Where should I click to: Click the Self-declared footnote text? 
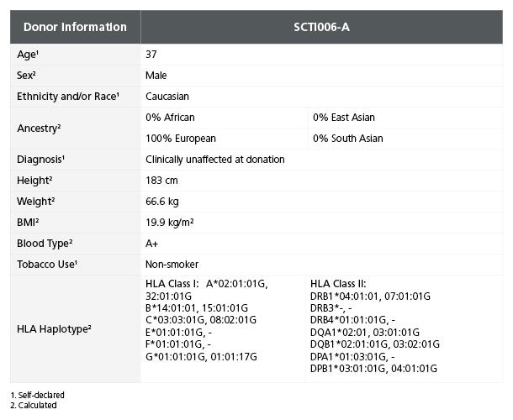pyautogui.click(x=40, y=395)
